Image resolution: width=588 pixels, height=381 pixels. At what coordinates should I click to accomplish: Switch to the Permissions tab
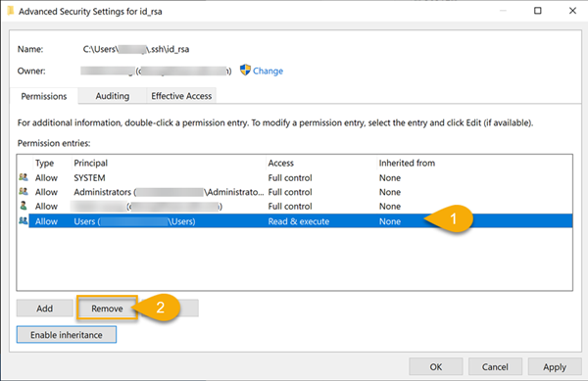point(44,96)
